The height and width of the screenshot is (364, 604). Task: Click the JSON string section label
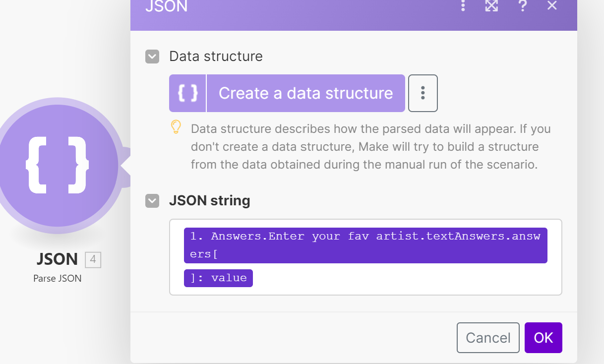point(209,201)
